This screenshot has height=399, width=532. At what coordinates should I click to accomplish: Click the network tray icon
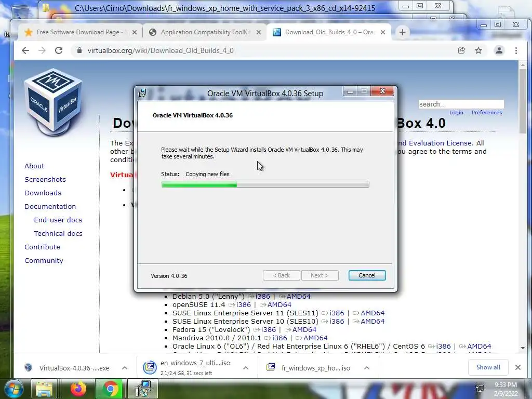pos(480,389)
